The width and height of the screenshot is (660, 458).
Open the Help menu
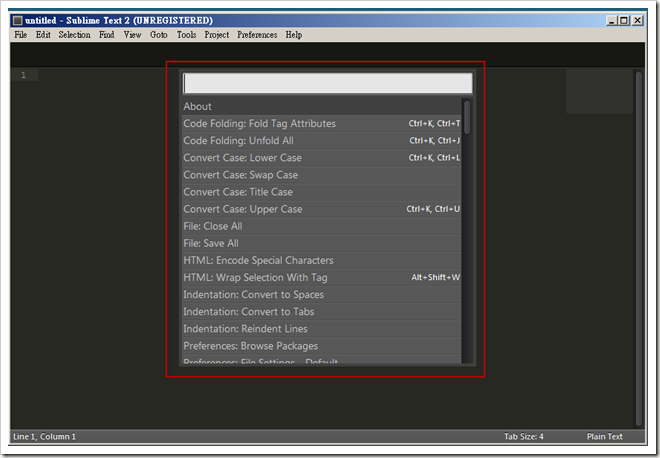[294, 35]
